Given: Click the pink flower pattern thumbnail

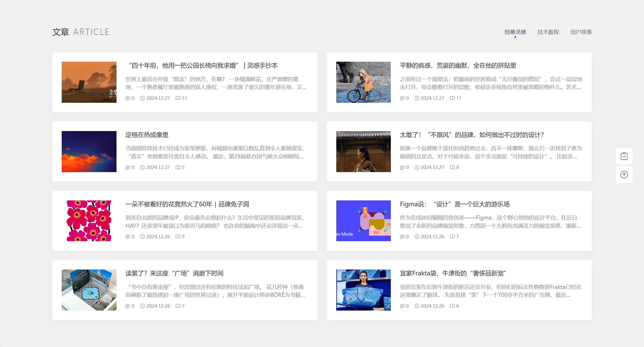Looking at the screenshot, I should pos(89,221).
